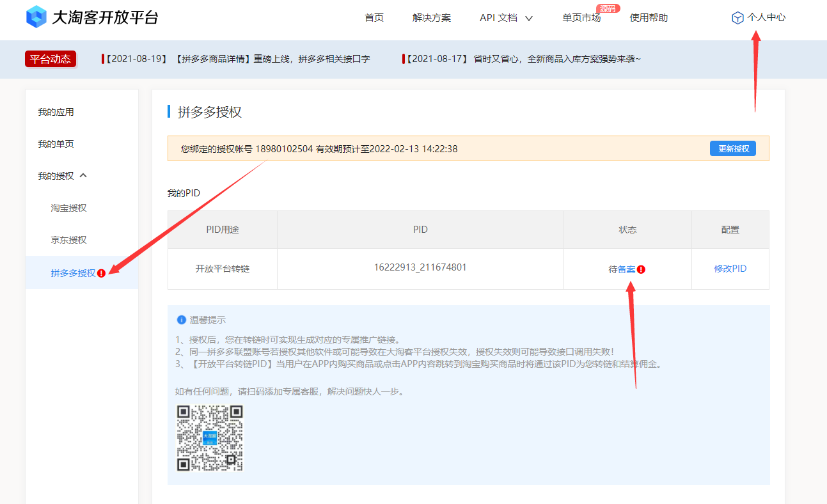This screenshot has height=504, width=827.
Task: Click the 大淘客 cube logo icon
Action: [x=36, y=17]
